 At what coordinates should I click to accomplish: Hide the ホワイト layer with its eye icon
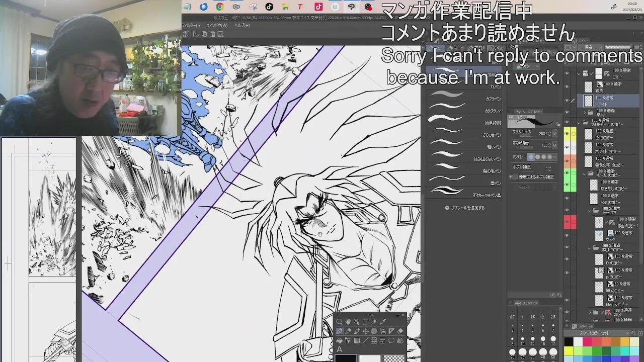pos(567,101)
